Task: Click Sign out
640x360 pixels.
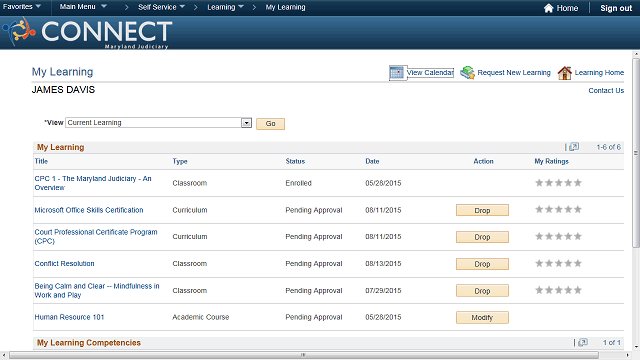Action: point(616,8)
